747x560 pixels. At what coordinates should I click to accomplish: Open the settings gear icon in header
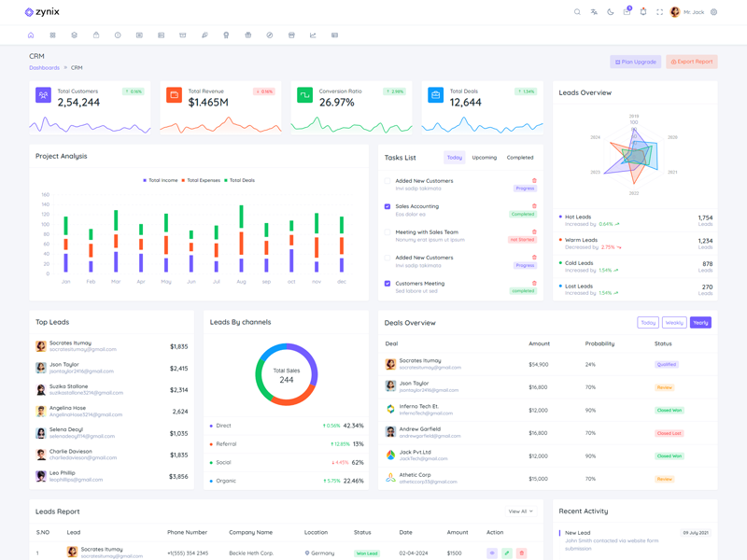click(714, 12)
